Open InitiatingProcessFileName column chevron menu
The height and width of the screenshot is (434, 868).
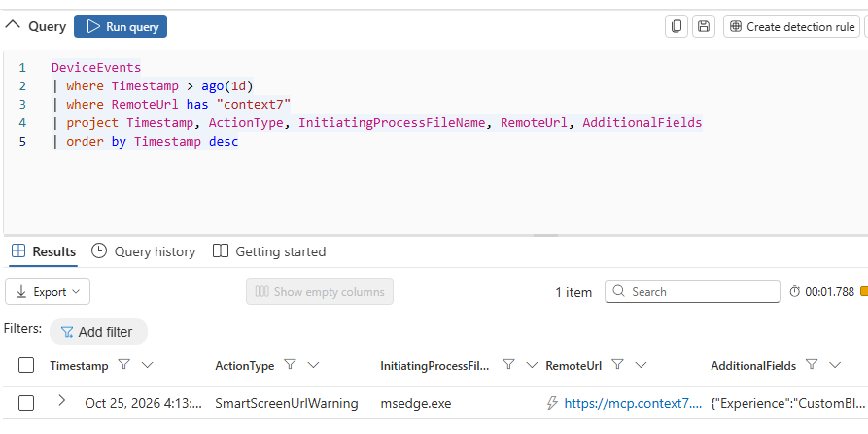(x=532, y=365)
